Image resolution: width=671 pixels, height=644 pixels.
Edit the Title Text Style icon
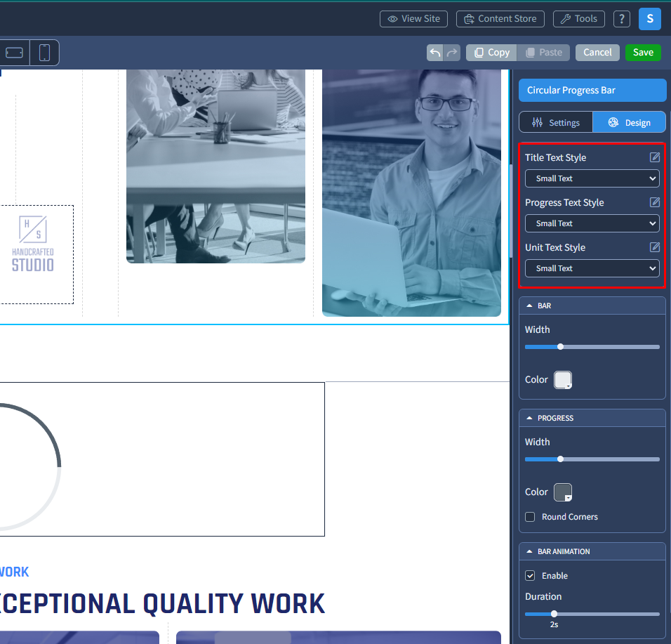tap(655, 157)
